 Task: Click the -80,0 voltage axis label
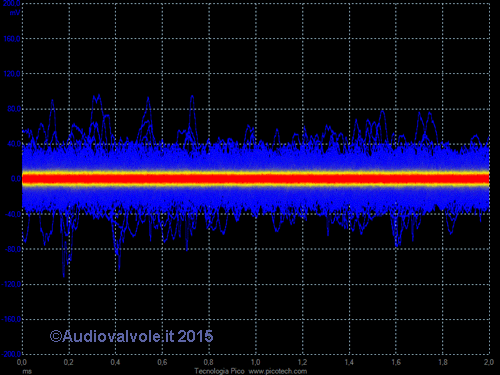pyautogui.click(x=13, y=249)
